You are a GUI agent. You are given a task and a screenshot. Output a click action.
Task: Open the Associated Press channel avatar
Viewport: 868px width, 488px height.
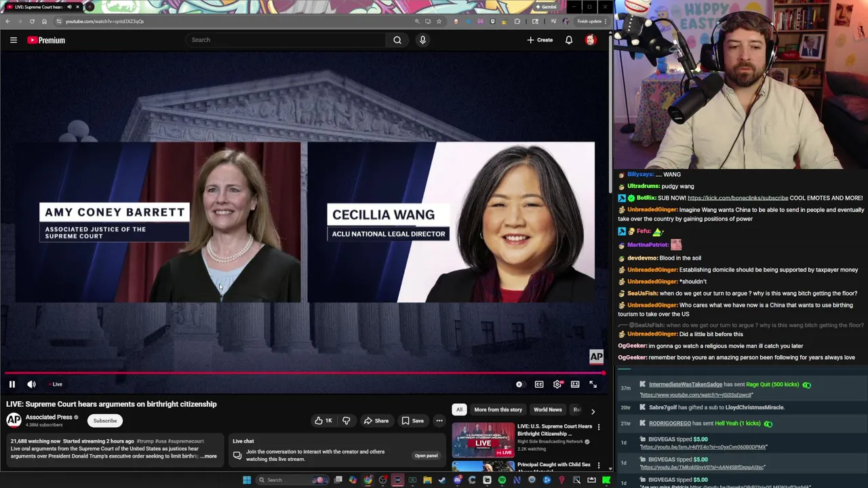tap(14, 420)
